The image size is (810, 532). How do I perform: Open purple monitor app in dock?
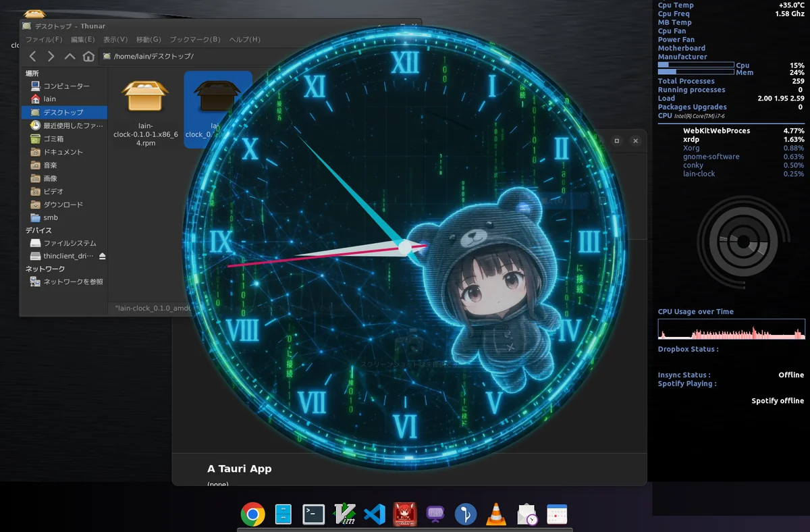[435, 514]
